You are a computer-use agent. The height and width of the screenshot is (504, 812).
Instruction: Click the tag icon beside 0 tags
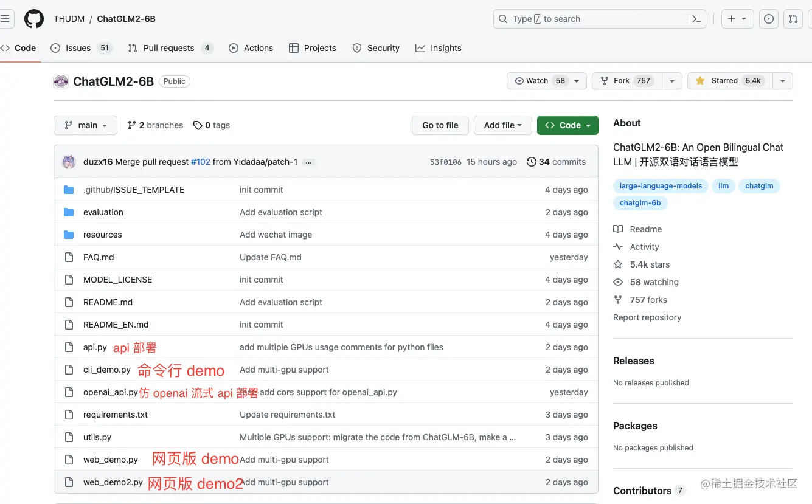198,125
